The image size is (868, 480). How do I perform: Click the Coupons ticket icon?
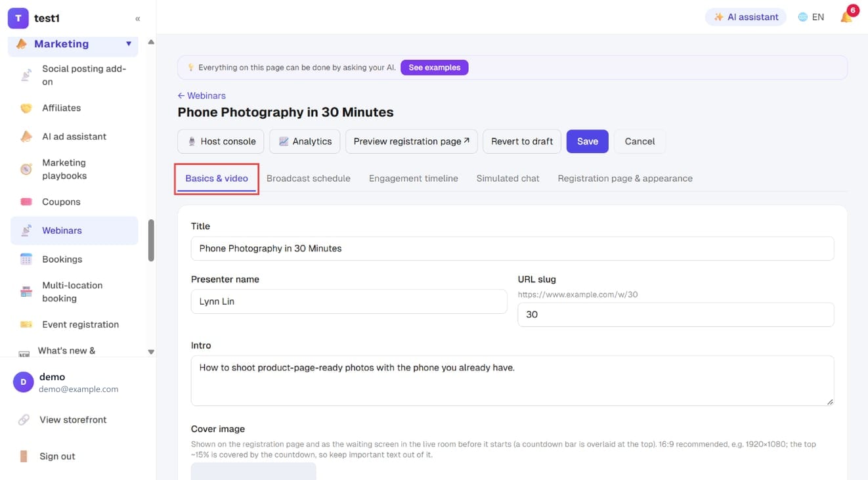26,202
